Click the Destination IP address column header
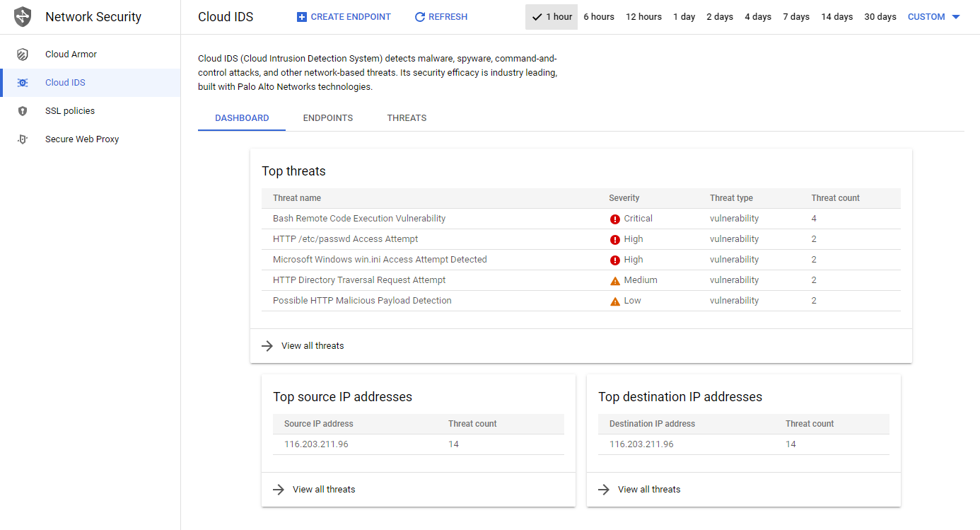 pos(652,424)
